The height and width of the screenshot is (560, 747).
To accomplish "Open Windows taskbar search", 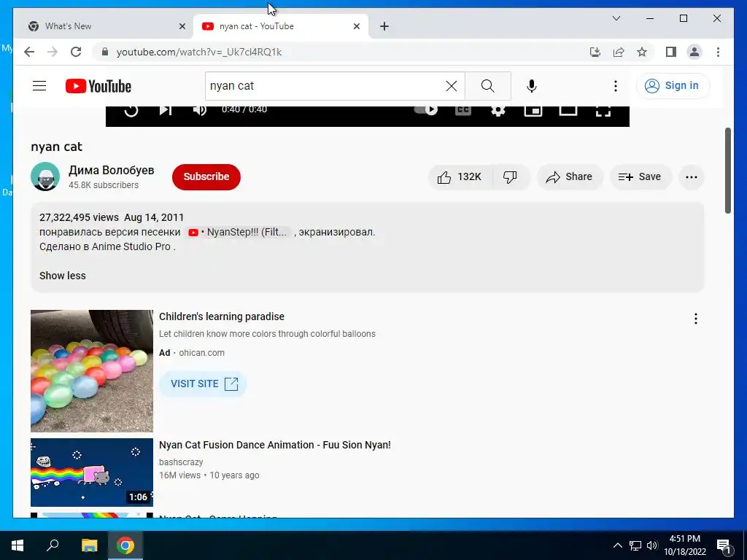I will tap(53, 545).
